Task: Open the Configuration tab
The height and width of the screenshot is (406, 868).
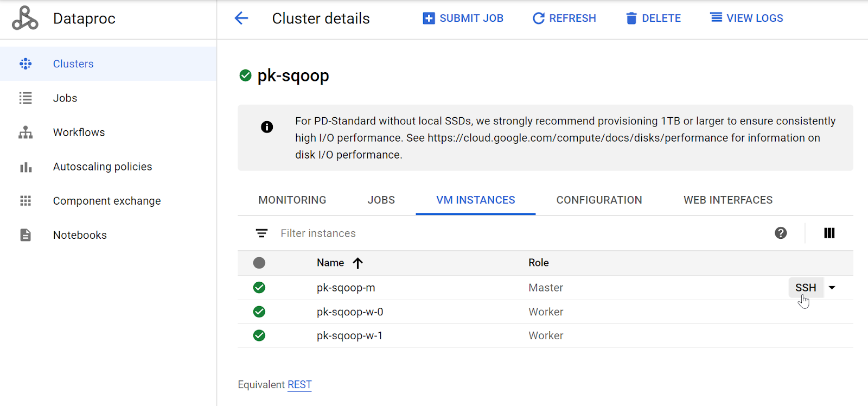Action: click(x=599, y=200)
